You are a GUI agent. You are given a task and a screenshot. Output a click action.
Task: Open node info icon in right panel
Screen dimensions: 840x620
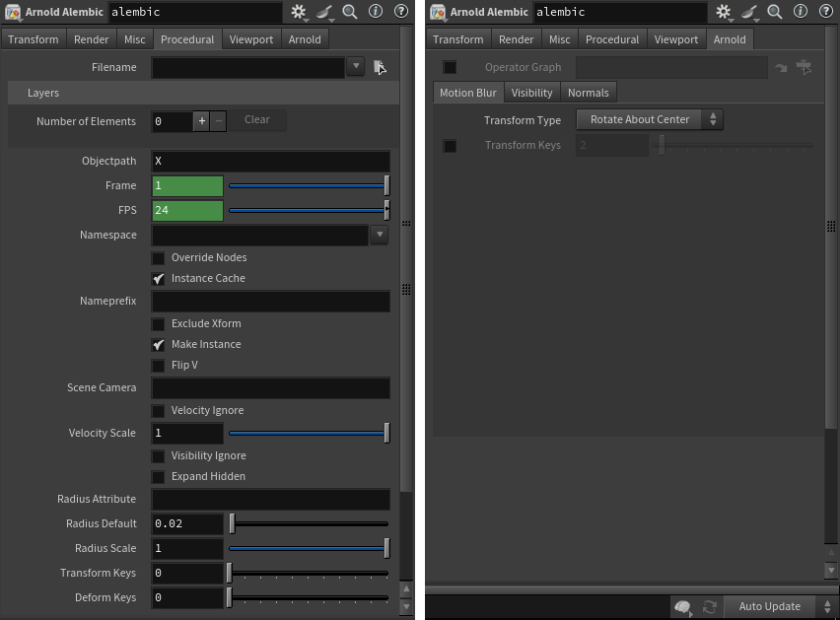tap(801, 11)
